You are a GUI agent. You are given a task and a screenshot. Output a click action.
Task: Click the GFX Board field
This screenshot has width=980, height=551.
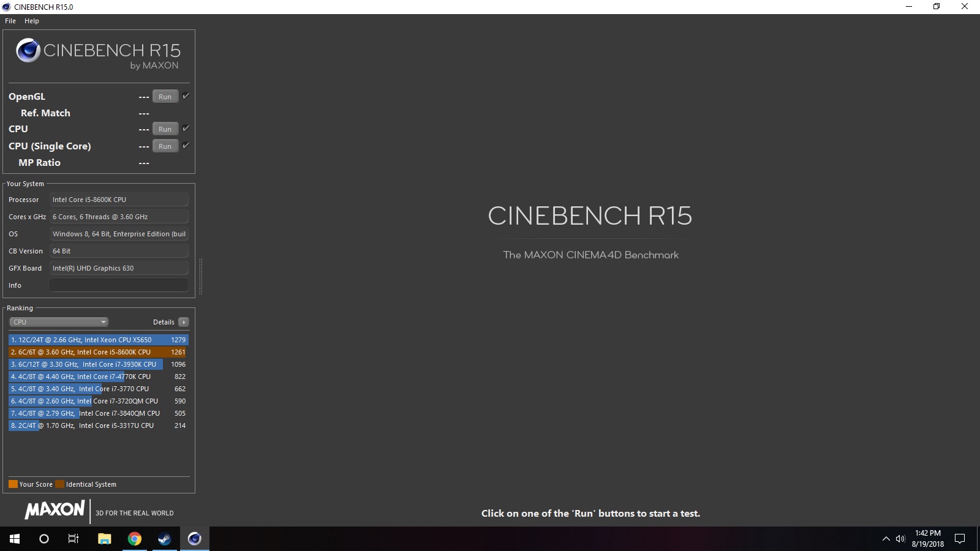pyautogui.click(x=119, y=268)
